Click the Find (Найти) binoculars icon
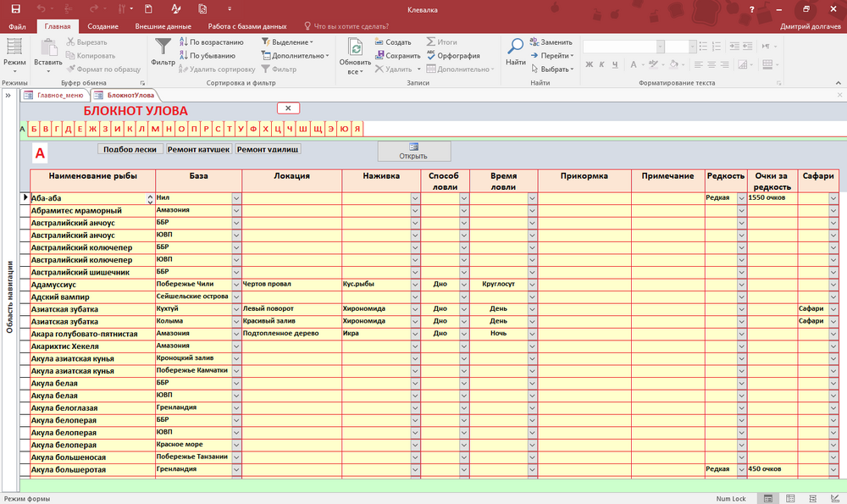Screen dimensions: 847x504 pos(515,47)
